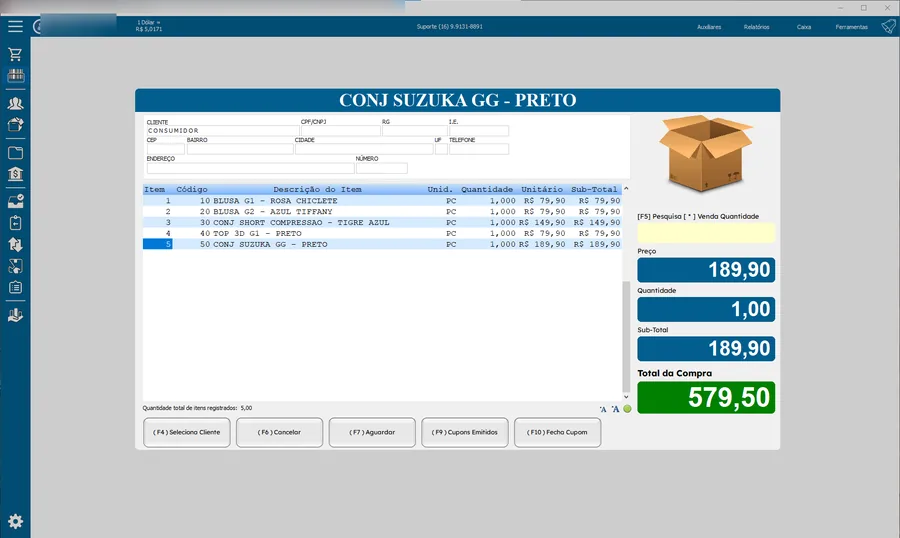
Task: Open the hand with chart sidebar icon
Action: (15, 315)
